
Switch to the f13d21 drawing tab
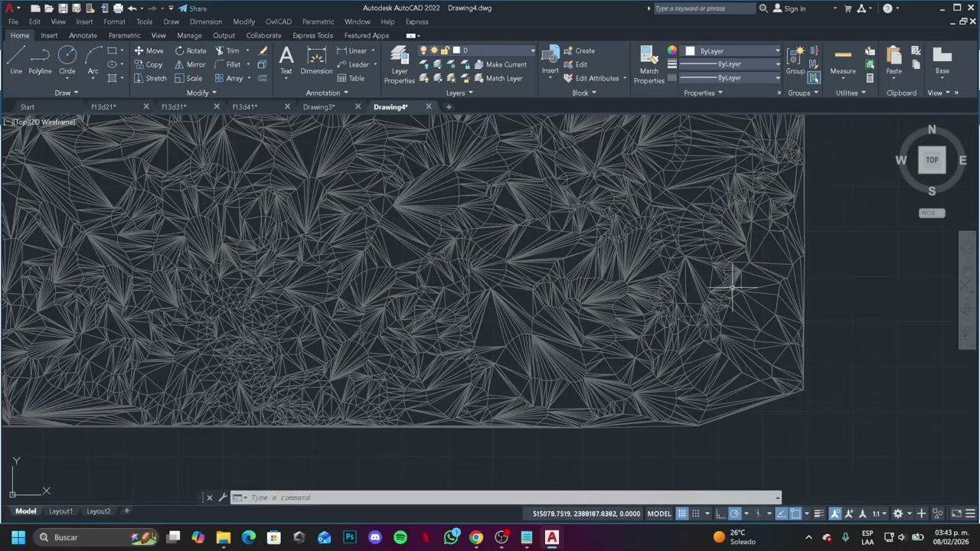coord(103,107)
